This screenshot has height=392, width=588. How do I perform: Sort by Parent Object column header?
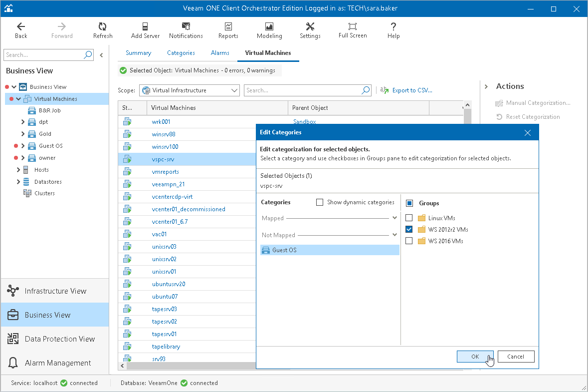pyautogui.click(x=359, y=108)
